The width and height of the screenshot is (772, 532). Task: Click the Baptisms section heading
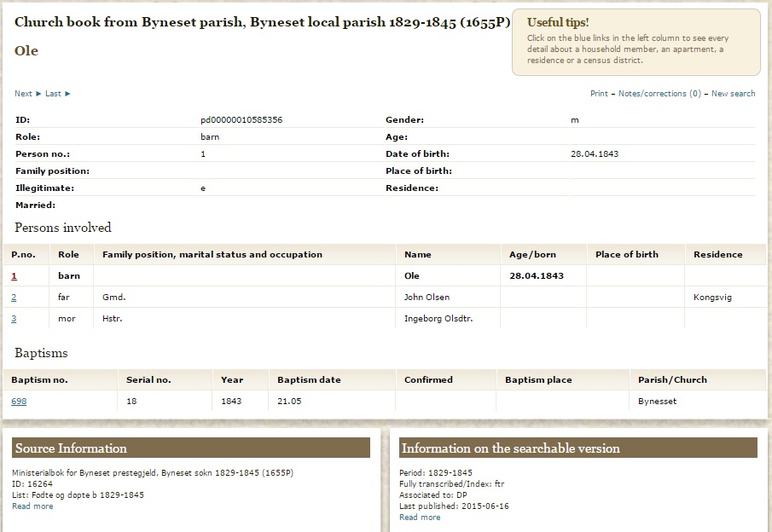[x=41, y=353]
